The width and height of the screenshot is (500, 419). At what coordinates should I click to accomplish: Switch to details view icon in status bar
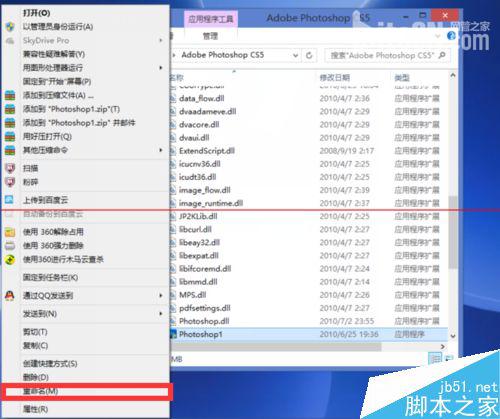click(x=435, y=359)
